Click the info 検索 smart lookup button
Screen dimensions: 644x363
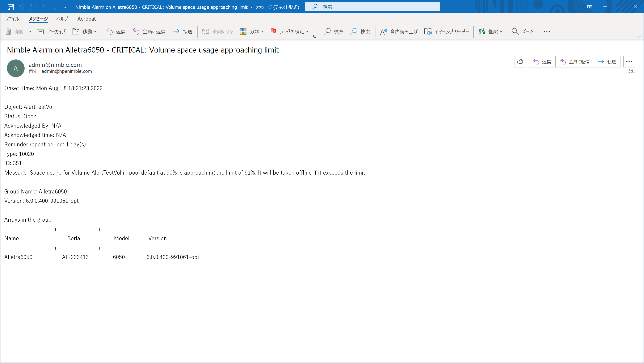(360, 32)
